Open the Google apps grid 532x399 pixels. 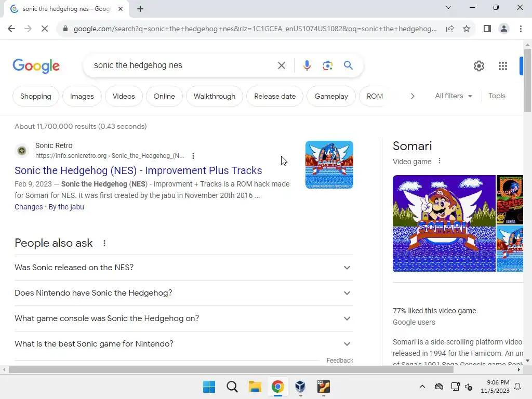tap(502, 66)
